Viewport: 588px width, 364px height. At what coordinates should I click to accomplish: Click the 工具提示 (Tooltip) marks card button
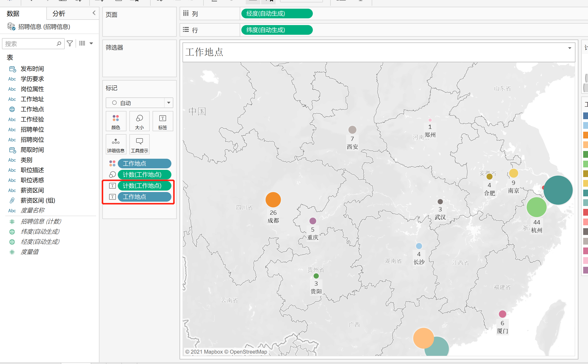[x=139, y=145]
